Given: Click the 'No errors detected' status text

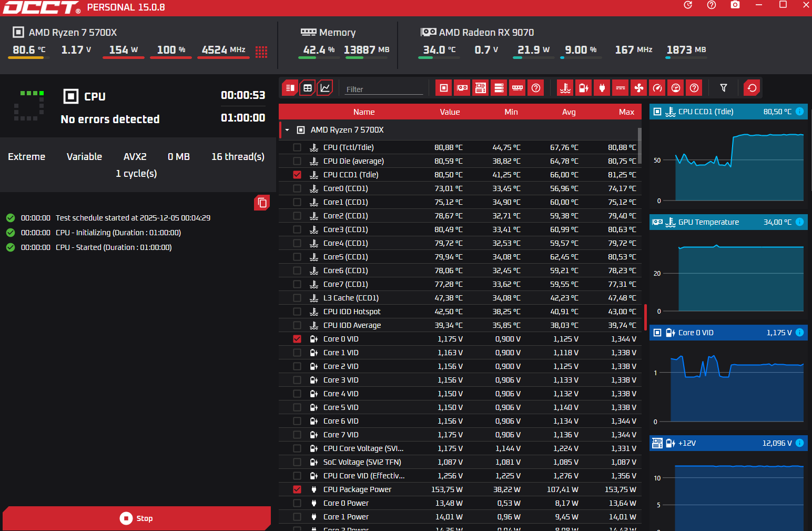Looking at the screenshot, I should 110,119.
